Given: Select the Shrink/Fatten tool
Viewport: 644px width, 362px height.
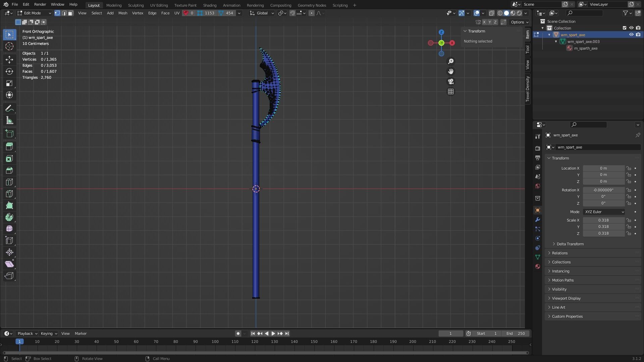Looking at the screenshot, I should 9,252.
